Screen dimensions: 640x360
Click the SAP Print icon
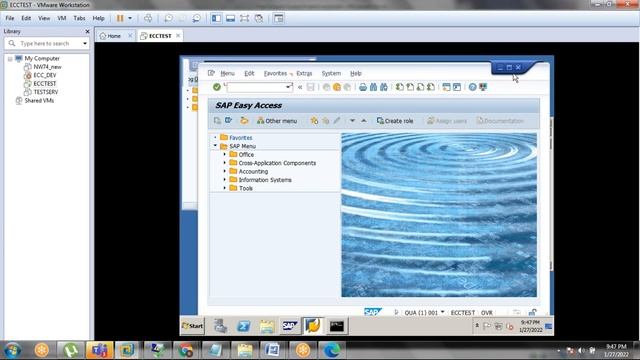coord(362,87)
